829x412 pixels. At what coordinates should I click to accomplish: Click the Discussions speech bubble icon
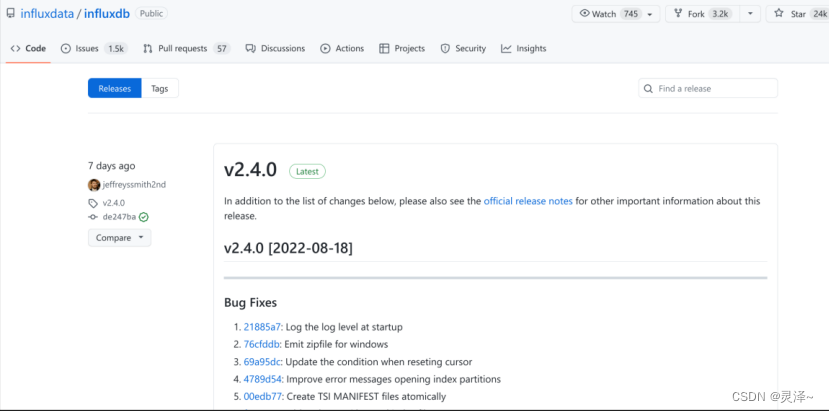[x=251, y=48]
